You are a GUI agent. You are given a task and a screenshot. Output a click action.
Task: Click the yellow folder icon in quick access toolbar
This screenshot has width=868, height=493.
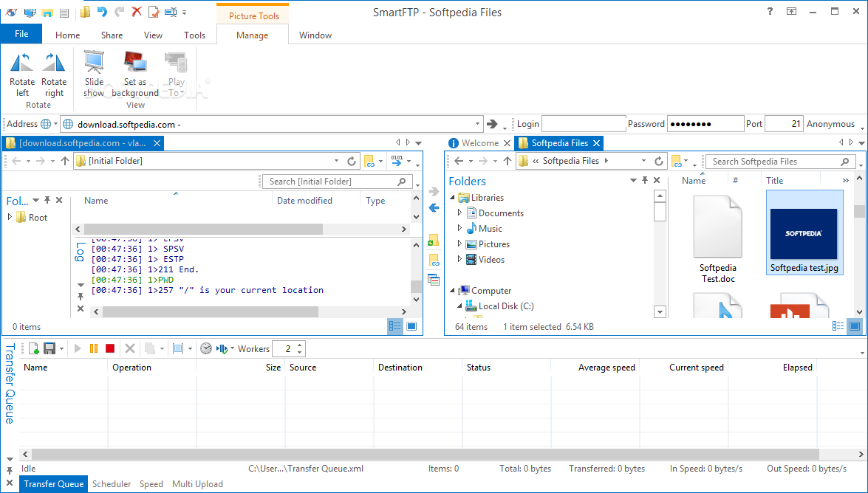[85, 12]
